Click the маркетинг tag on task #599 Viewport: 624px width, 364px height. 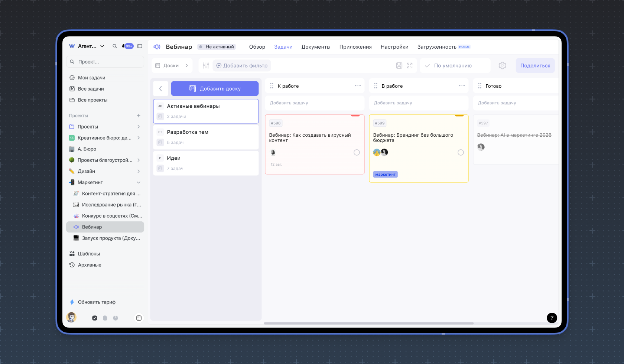coord(385,174)
